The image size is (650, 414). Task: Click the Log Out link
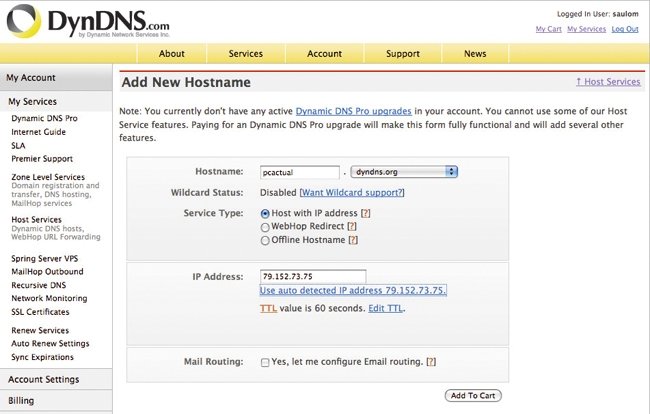[625, 29]
